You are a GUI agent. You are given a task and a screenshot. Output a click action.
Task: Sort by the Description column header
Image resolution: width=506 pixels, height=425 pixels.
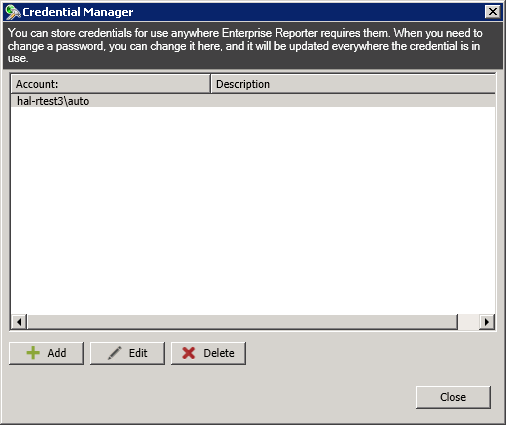point(353,84)
